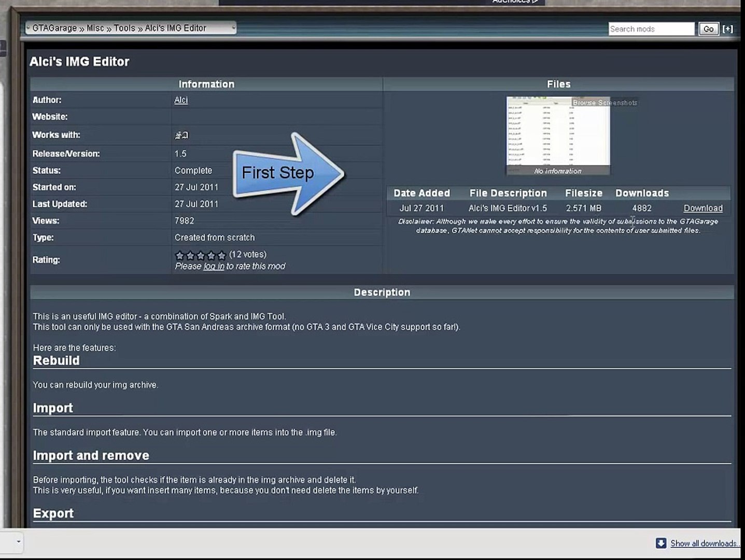The width and height of the screenshot is (745, 560).
Task: Click the third rating star
Action: pos(201,255)
